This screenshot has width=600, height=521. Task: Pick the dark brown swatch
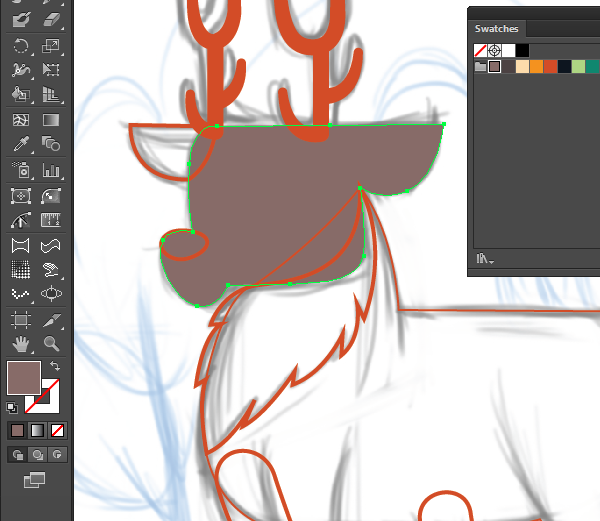click(x=509, y=67)
